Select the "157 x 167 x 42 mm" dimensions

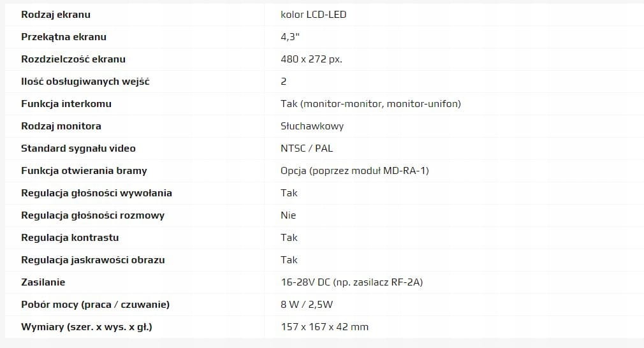pos(325,327)
